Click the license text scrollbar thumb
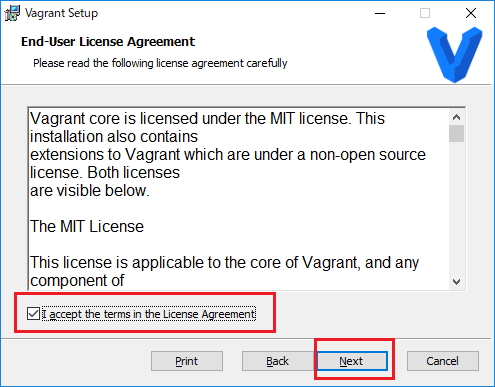This screenshot has height=387, width=495. [x=456, y=134]
